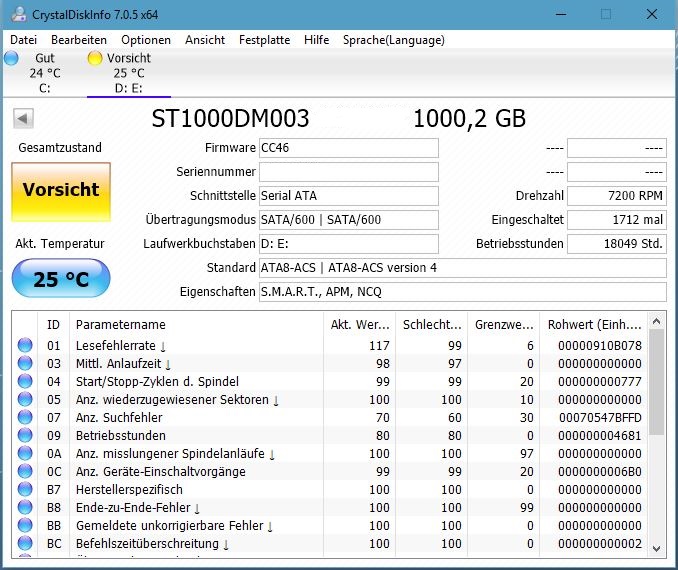Click the yellow Vorsicht health status button
Viewport: 678px width, 570px height.
tap(61, 192)
